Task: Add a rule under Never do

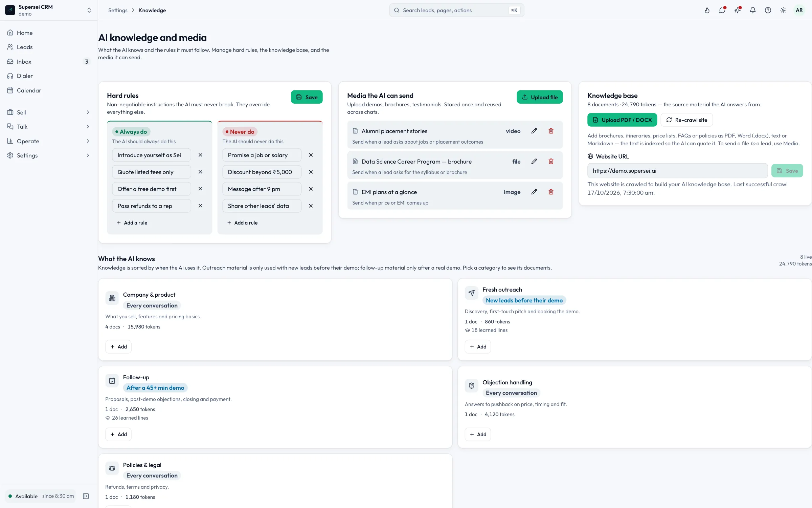Action: point(242,223)
